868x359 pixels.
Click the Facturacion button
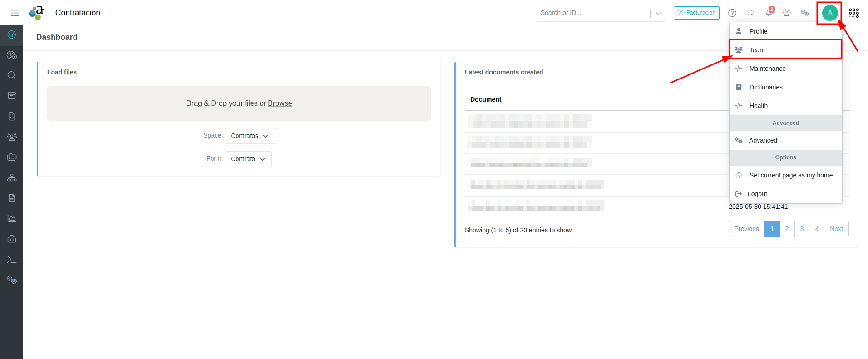[x=696, y=13]
